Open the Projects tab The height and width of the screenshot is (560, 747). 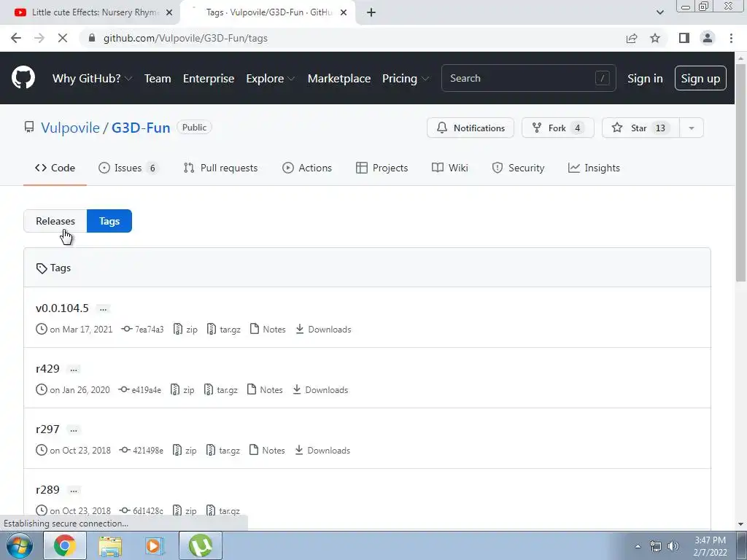pos(382,168)
